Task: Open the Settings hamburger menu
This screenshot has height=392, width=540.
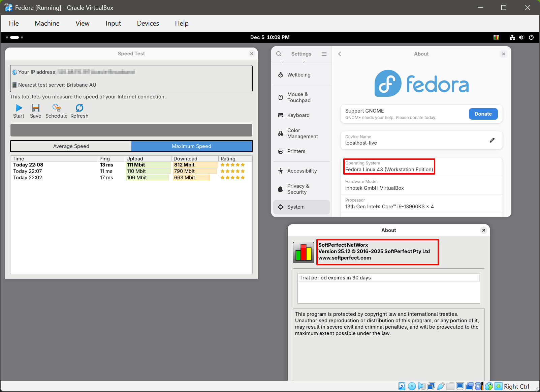Action: 324,54
